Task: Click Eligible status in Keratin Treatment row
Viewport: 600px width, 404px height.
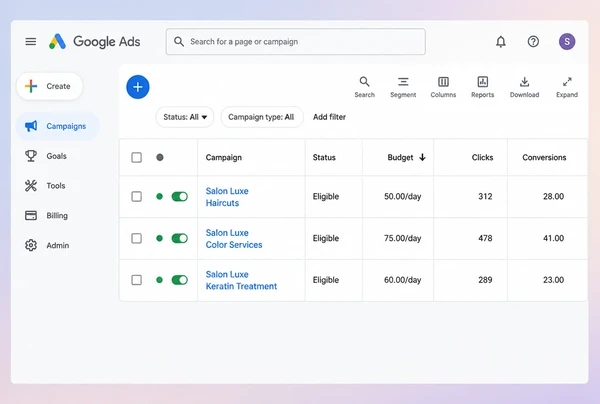Action: [x=326, y=280]
